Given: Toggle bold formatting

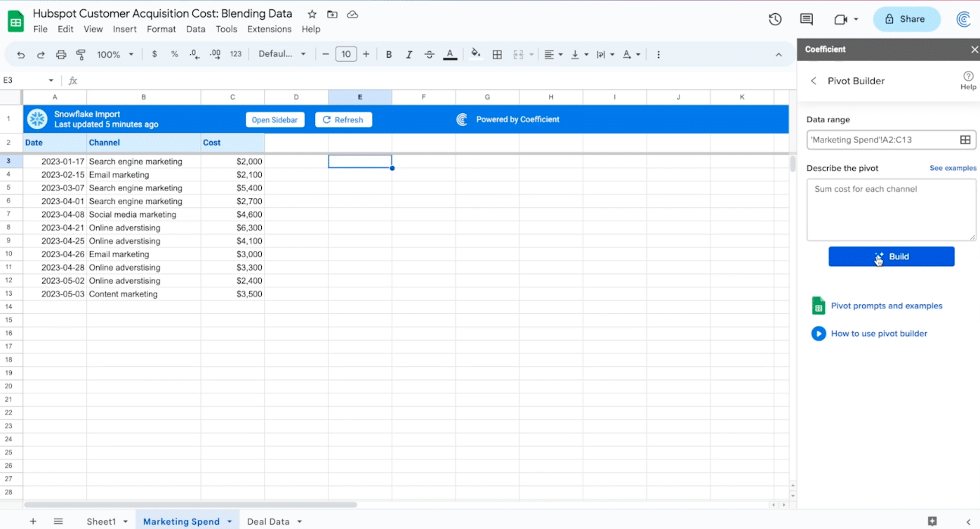Looking at the screenshot, I should tap(389, 54).
